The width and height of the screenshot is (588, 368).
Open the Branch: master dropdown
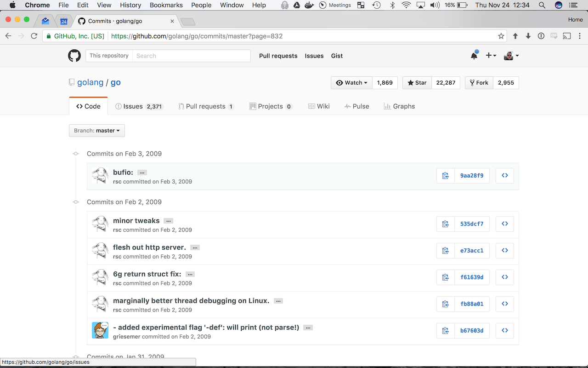click(97, 131)
